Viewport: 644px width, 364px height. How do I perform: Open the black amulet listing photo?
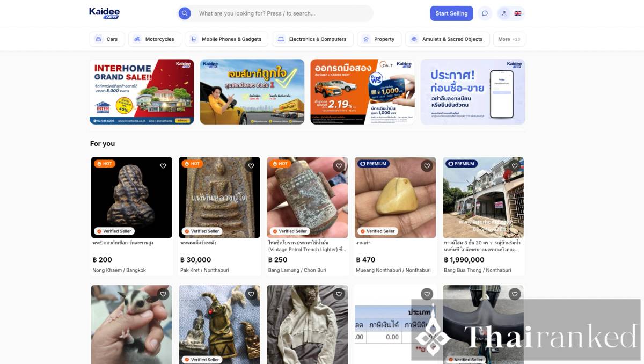click(131, 197)
